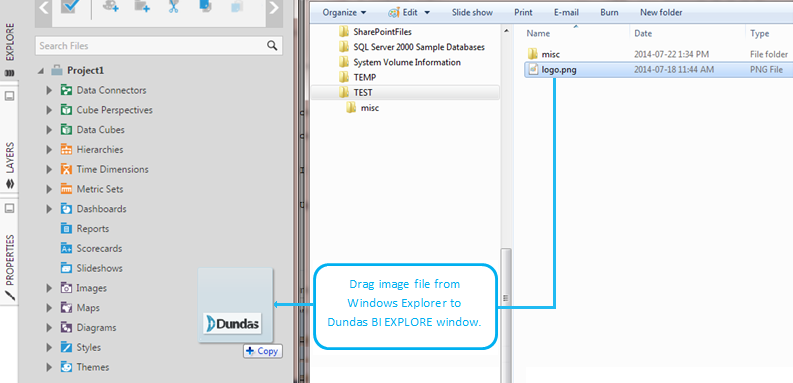This screenshot has width=793, height=383.
Task: Sort by the Type column header
Action: (760, 33)
